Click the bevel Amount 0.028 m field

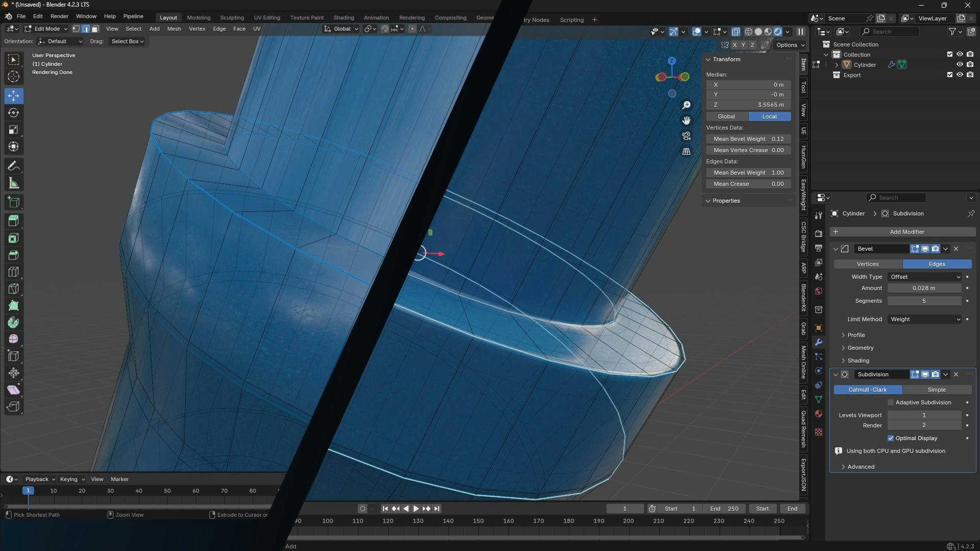(924, 288)
